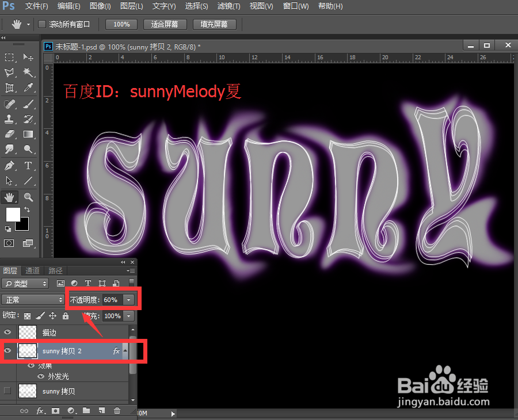
Task: Filter for smart objects
Action: [x=116, y=283]
